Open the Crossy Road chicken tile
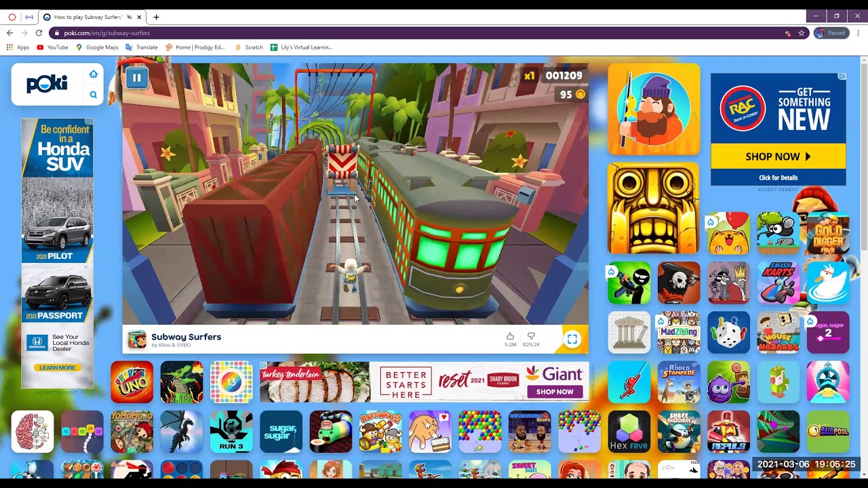Screen dimensions: 868x488 coord(778,382)
